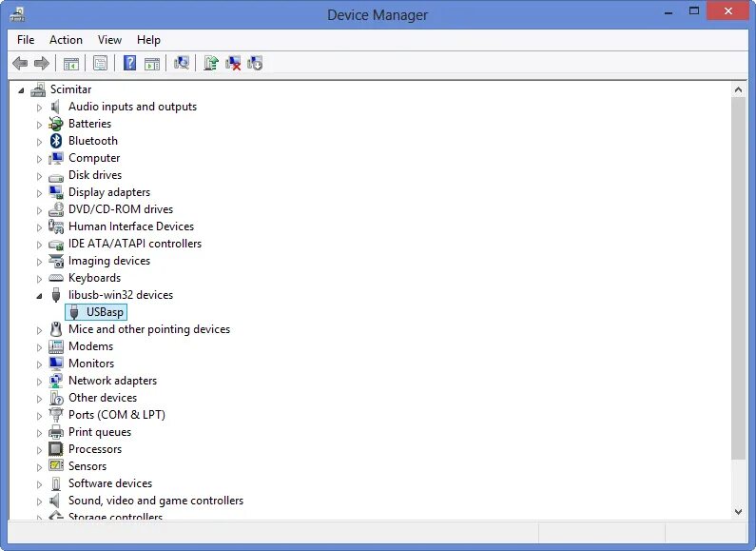Click the Disable device toolbar icon

[x=255, y=63]
